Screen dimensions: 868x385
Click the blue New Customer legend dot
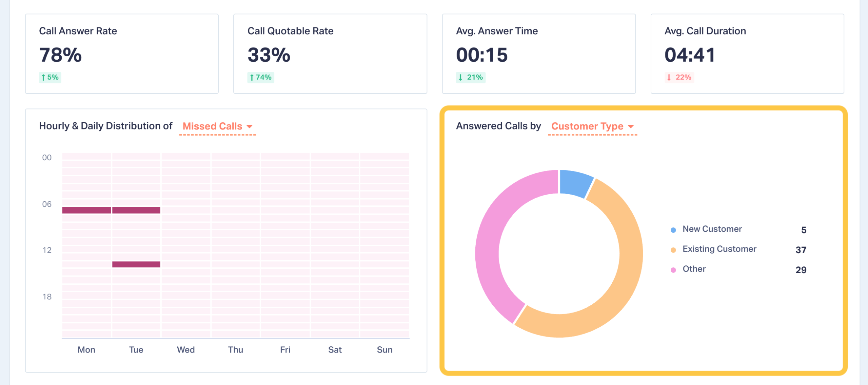click(673, 230)
